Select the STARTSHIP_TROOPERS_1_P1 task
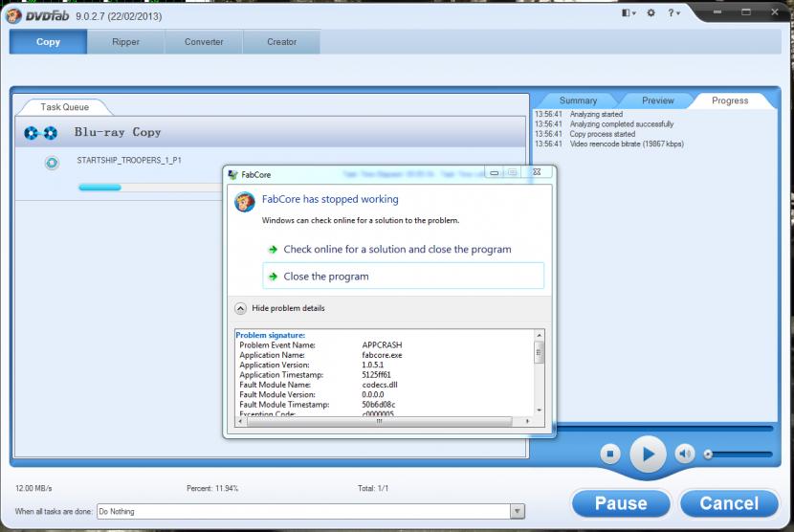Image resolution: width=794 pixels, height=532 pixels. coord(128,160)
